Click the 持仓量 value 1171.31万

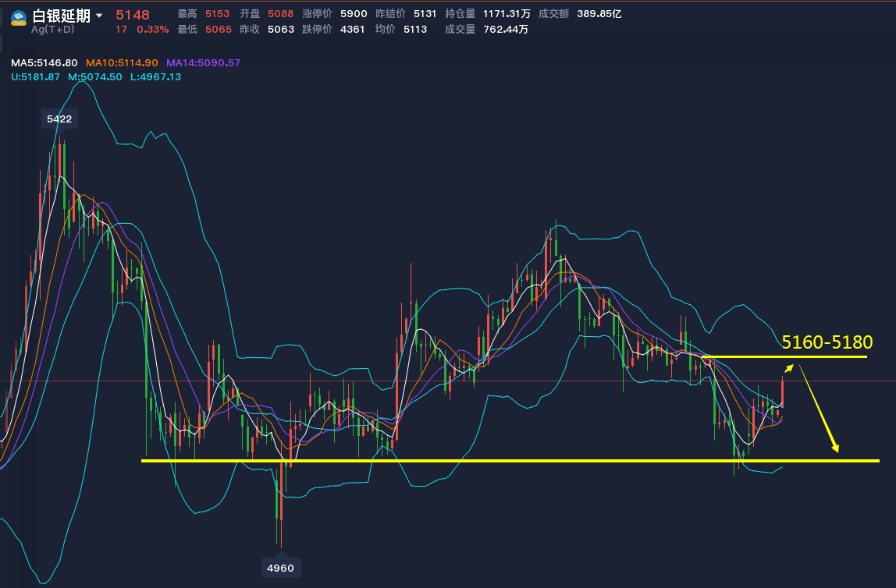pyautogui.click(x=507, y=14)
